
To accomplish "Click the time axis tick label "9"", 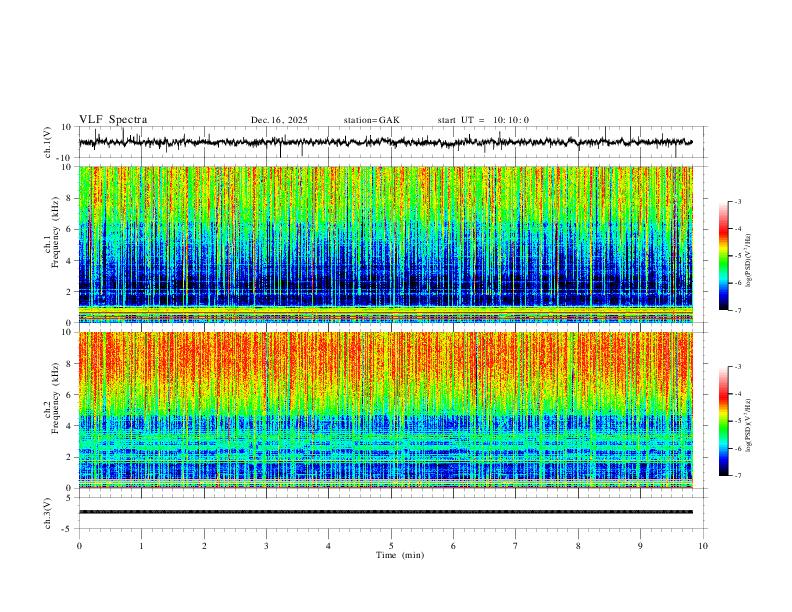I will pyautogui.click(x=640, y=546).
